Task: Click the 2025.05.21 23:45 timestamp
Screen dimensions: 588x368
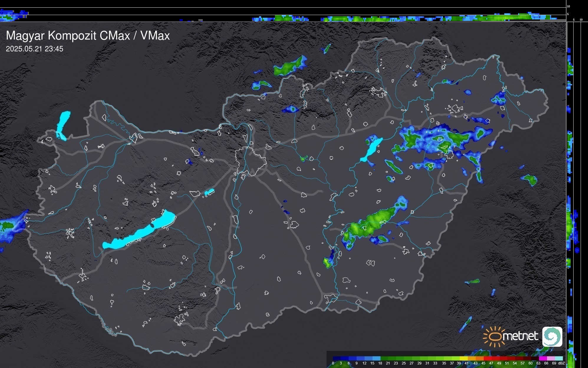Action: point(34,49)
